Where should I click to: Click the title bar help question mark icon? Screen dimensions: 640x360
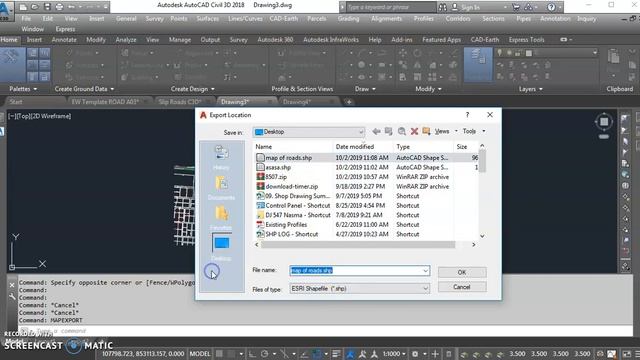(551, 7)
